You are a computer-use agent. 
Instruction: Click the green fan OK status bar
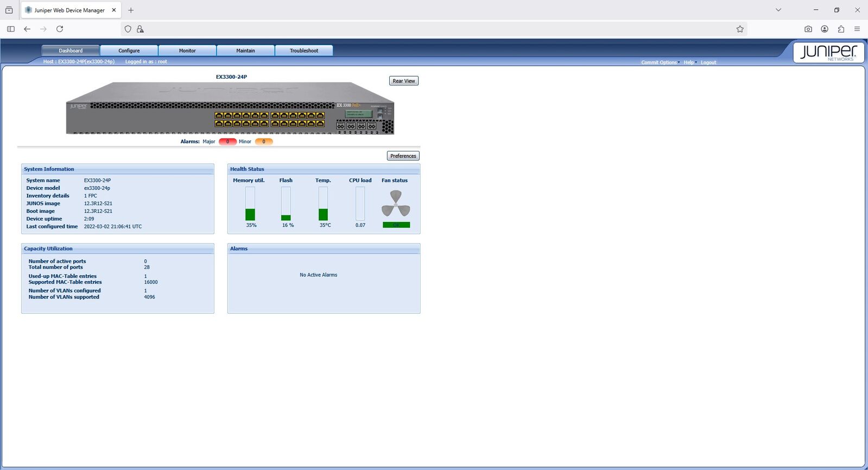tap(396, 225)
